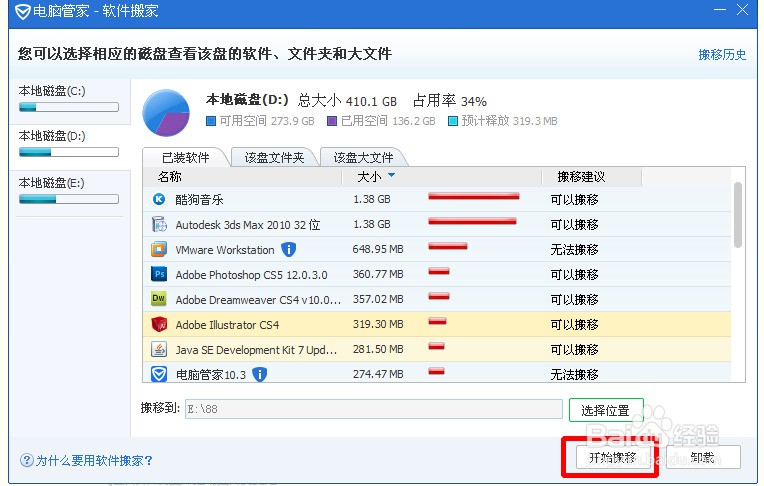Open the 搬移历史 link
The height and width of the screenshot is (486, 764).
tap(721, 55)
